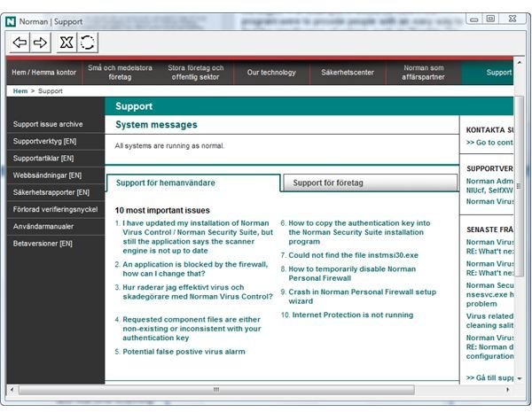Click the Gå till supp link at bottom

(489, 377)
